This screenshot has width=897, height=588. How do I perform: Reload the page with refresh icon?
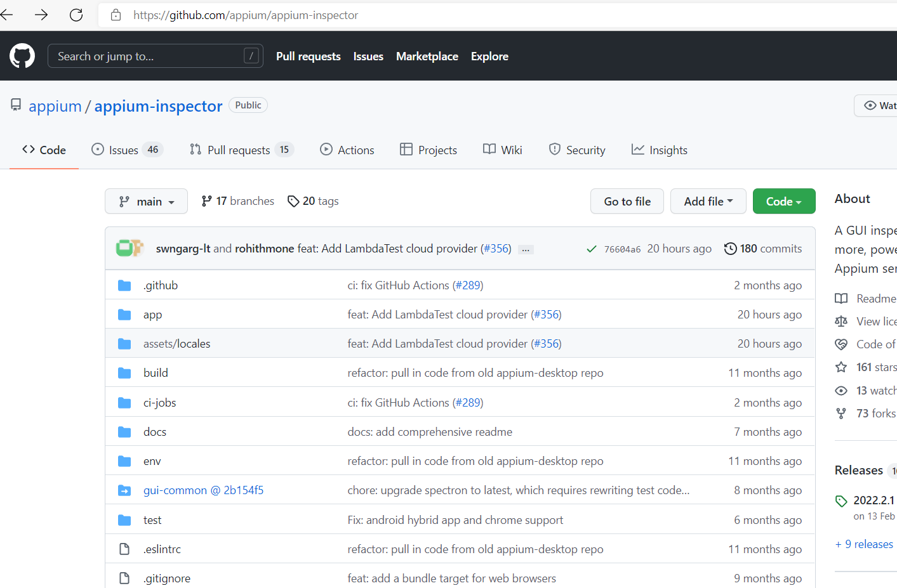point(76,15)
